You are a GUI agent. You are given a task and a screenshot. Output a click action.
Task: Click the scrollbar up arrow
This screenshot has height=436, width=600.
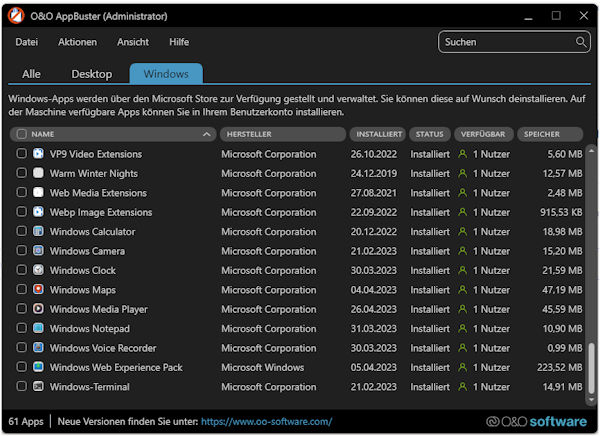pos(591,150)
